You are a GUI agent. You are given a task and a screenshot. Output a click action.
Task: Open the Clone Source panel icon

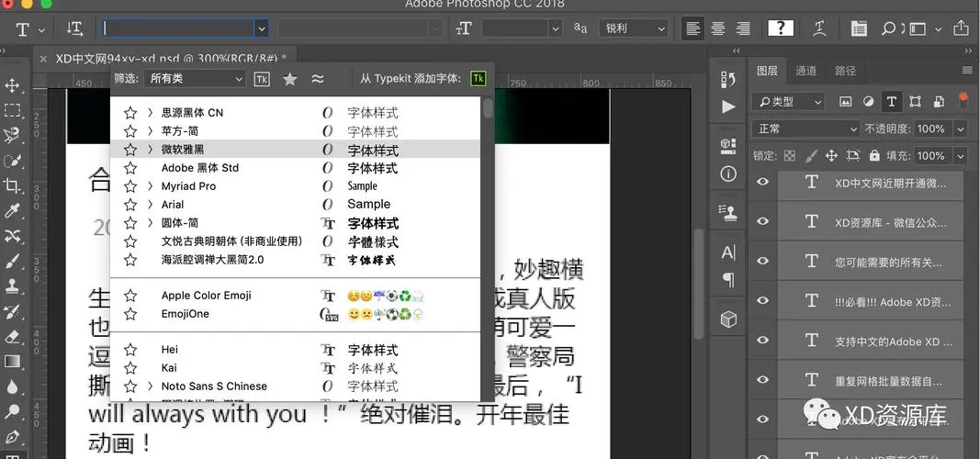(728, 212)
